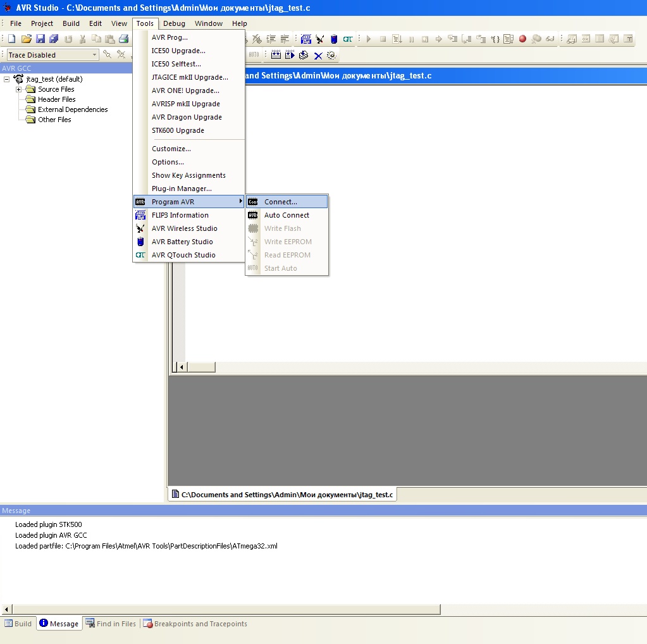The image size is (647, 644).
Task: Collapse the jtag_test (default) tree node
Action: click(x=6, y=79)
